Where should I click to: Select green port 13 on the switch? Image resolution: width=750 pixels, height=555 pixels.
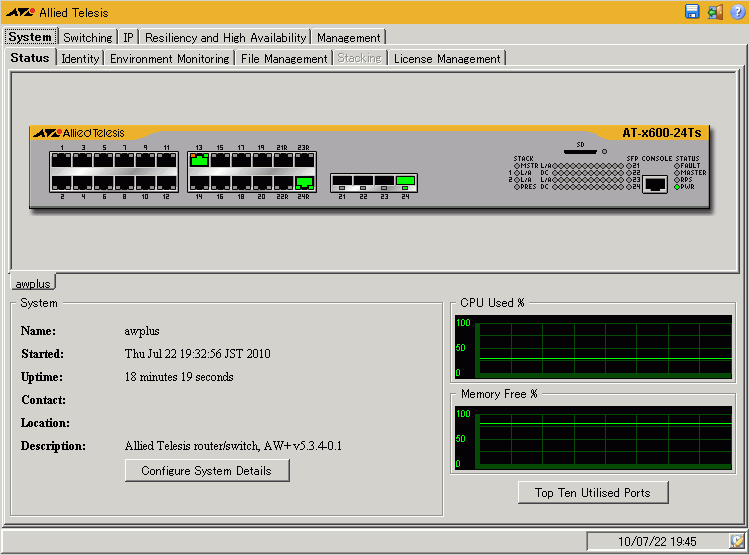click(199, 160)
